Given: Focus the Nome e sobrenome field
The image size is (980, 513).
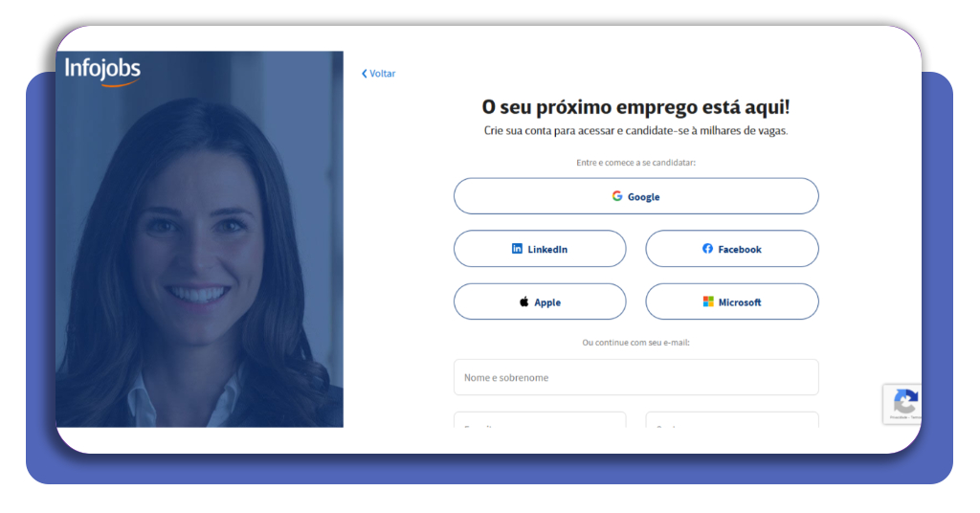Looking at the screenshot, I should tap(635, 377).
